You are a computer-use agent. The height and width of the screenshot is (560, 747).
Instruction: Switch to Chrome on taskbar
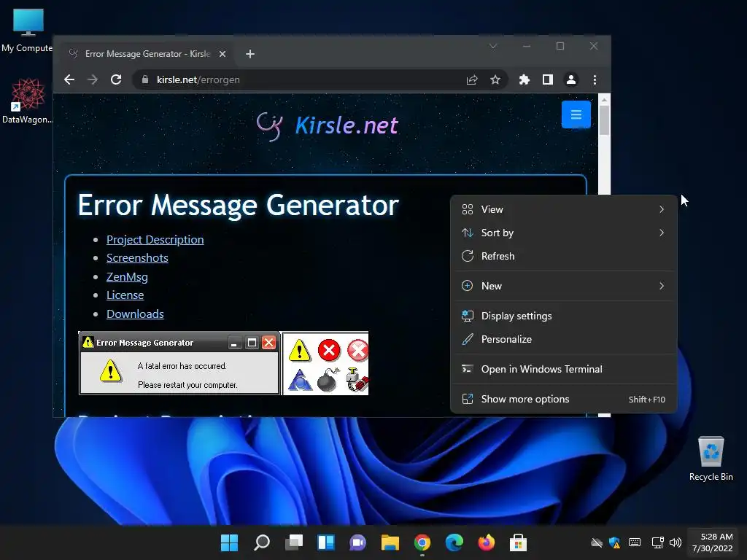(422, 542)
